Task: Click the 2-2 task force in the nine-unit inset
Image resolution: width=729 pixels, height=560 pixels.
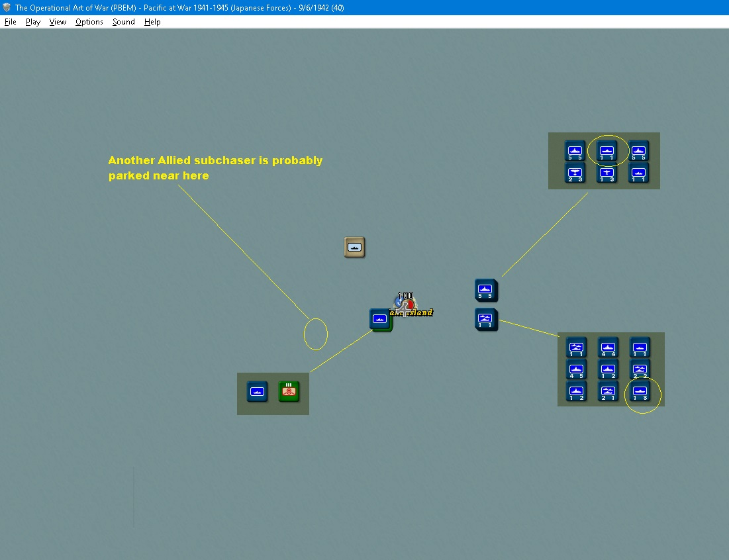Action: 640,369
